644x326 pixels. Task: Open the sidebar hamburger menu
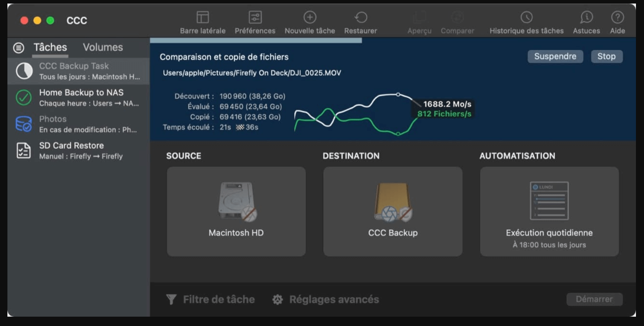18,48
